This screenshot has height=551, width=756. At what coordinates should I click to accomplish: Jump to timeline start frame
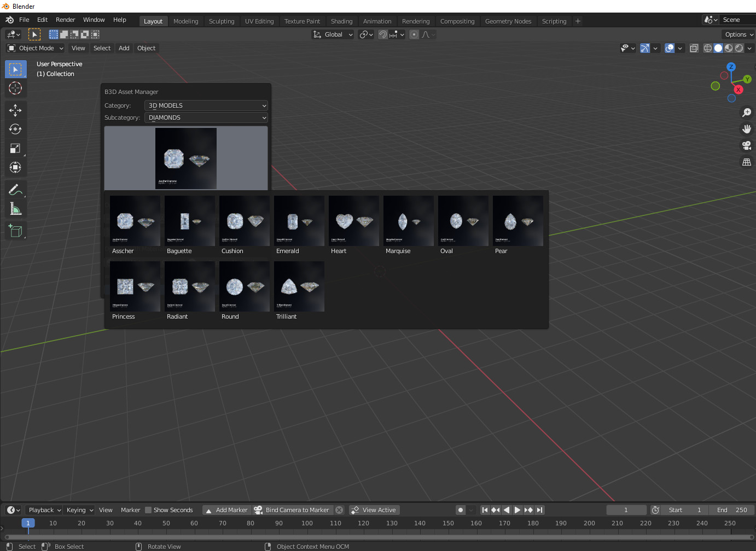pyautogui.click(x=485, y=510)
